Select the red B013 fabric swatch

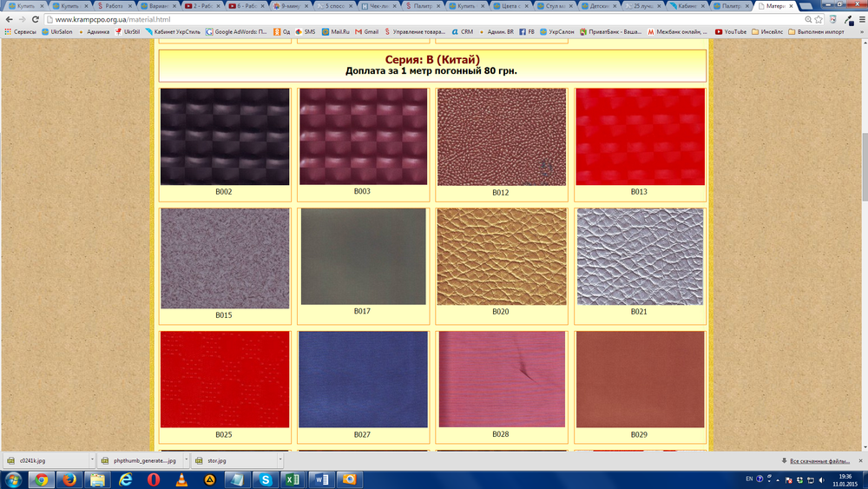tap(639, 137)
